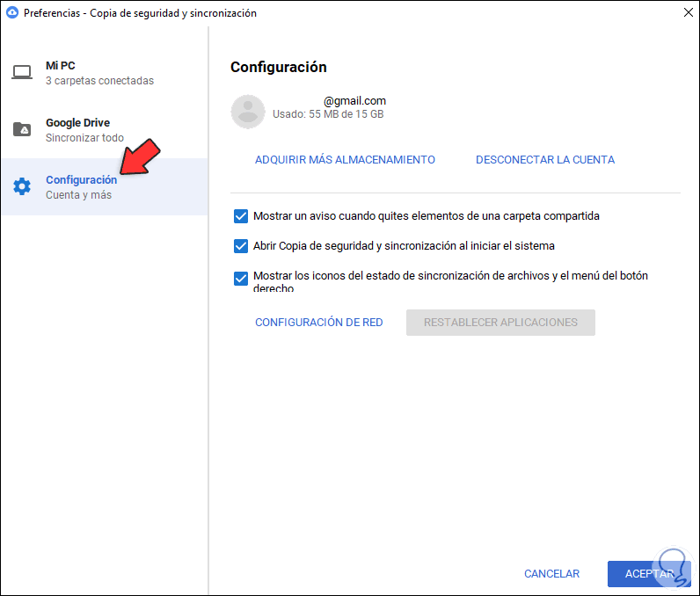Click the Backup and Sync cloud icon in title bar
This screenshot has width=700, height=596.
12,12
